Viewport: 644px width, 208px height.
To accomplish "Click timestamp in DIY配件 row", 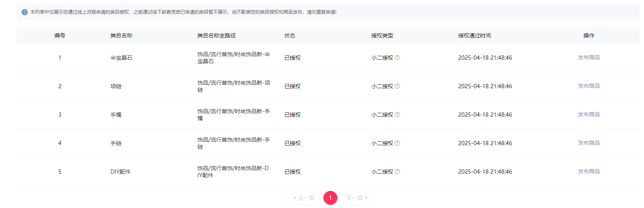I will (485, 172).
